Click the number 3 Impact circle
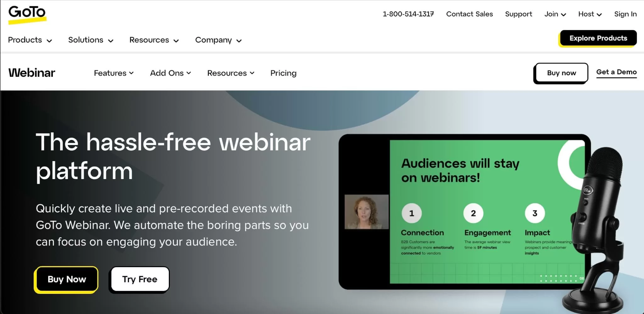 click(x=535, y=213)
